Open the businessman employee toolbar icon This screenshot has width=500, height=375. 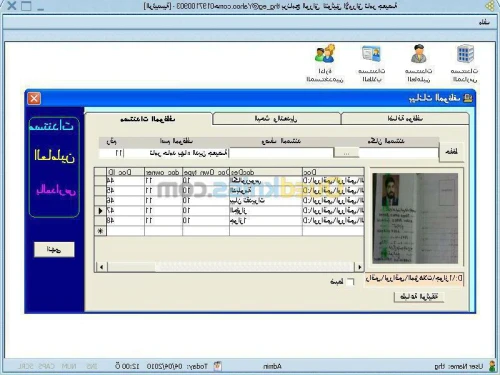419,54
